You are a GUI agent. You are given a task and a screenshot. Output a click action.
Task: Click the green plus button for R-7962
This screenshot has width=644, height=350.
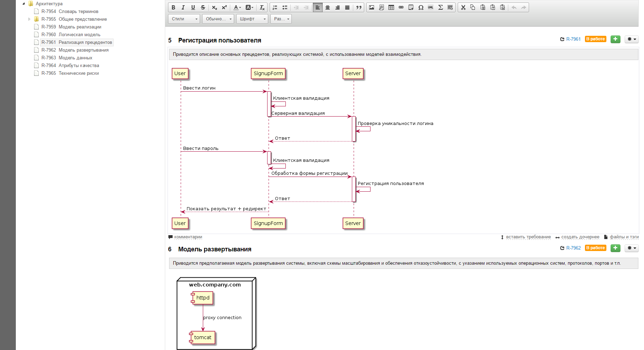616,248
